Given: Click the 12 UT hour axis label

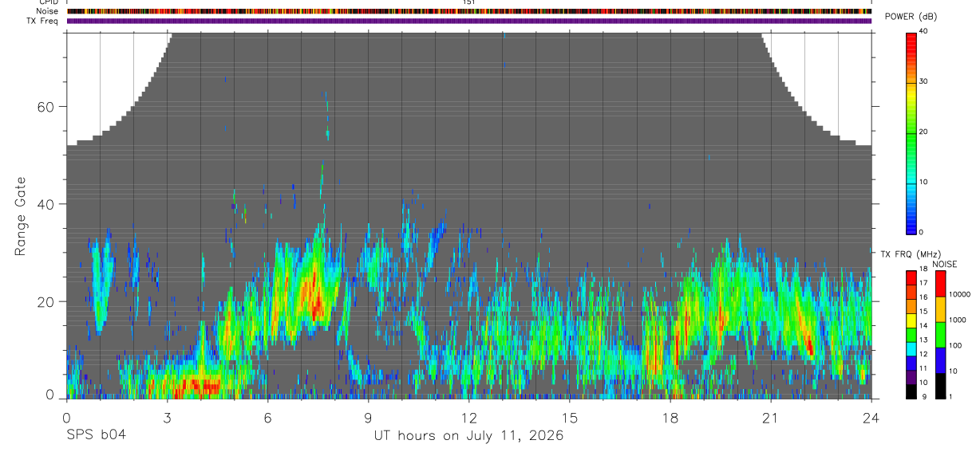Looking at the screenshot, I should pos(469,418).
